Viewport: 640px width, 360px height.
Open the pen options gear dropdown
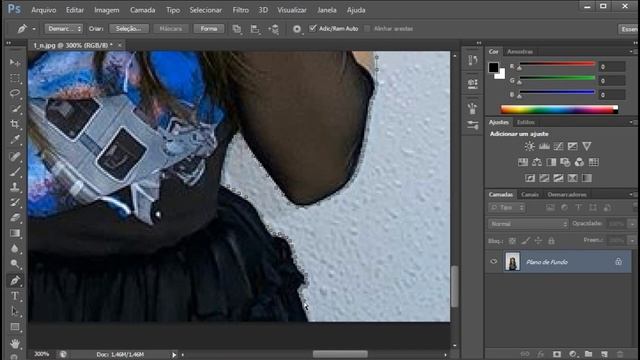click(x=297, y=29)
